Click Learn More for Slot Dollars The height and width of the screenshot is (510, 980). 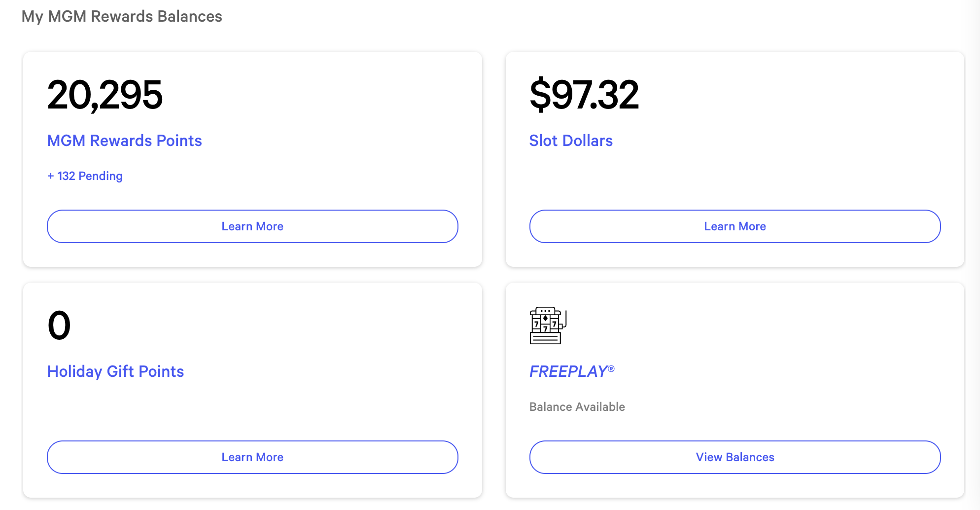pyautogui.click(x=734, y=226)
